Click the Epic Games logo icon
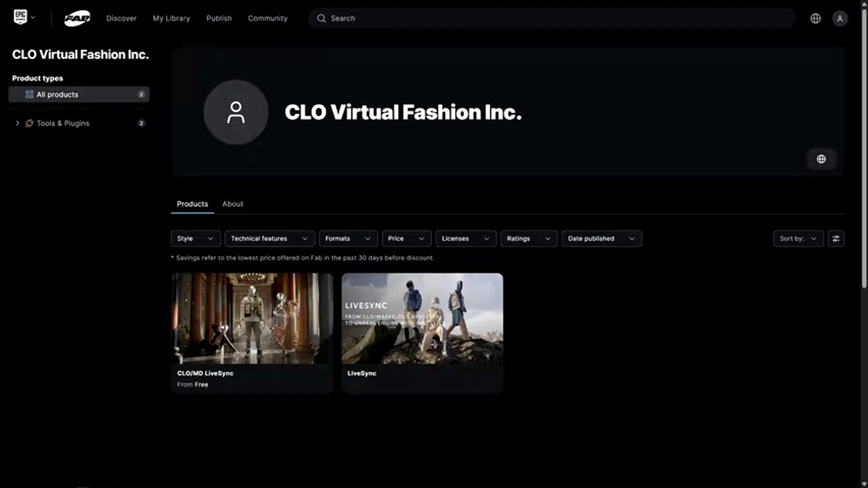Viewport: 868px width, 488px height. point(20,18)
